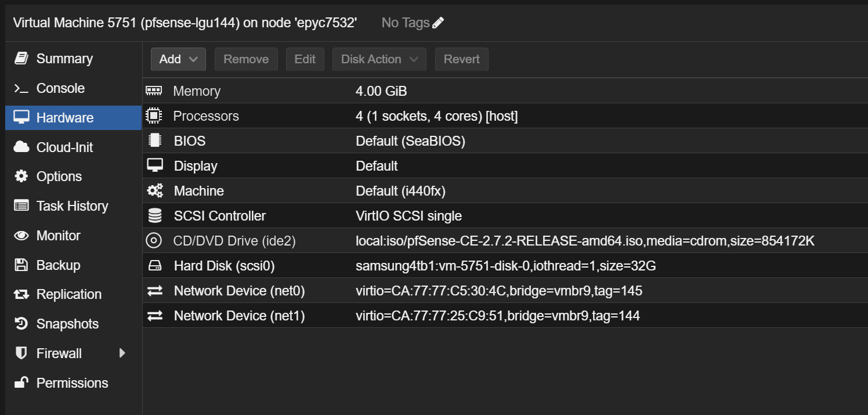Screen dimensions: 868x415
Task: Click the Memory RAM icon
Action: pos(154,91)
